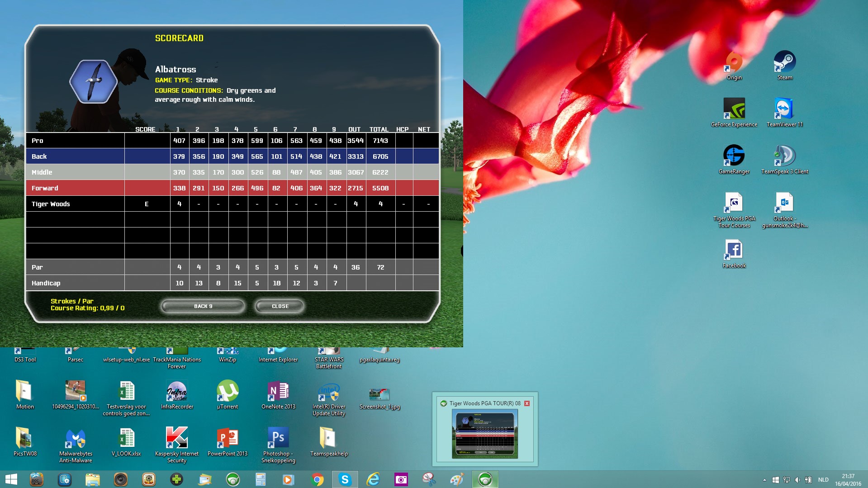868x488 pixels.
Task: Click the battery power tray icon
Action: [x=808, y=480]
